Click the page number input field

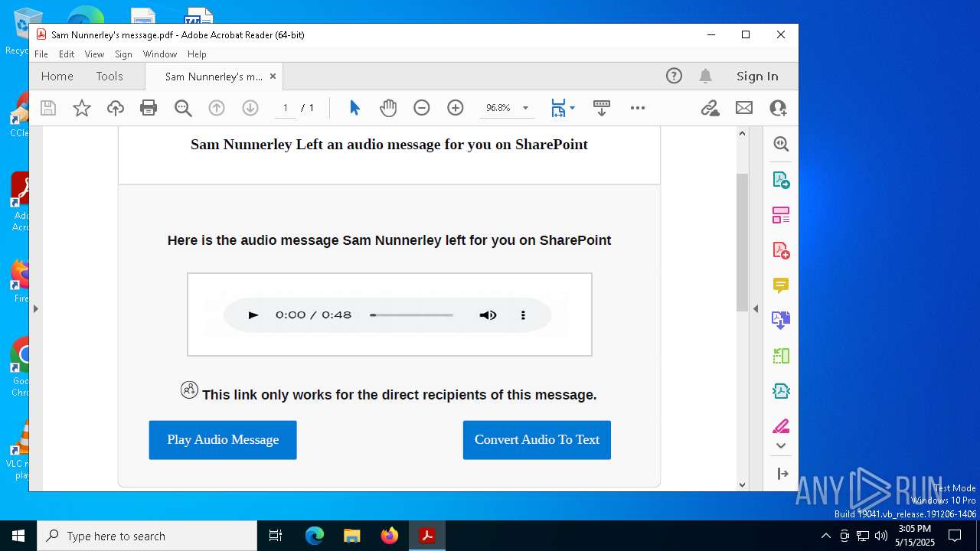pos(286,108)
